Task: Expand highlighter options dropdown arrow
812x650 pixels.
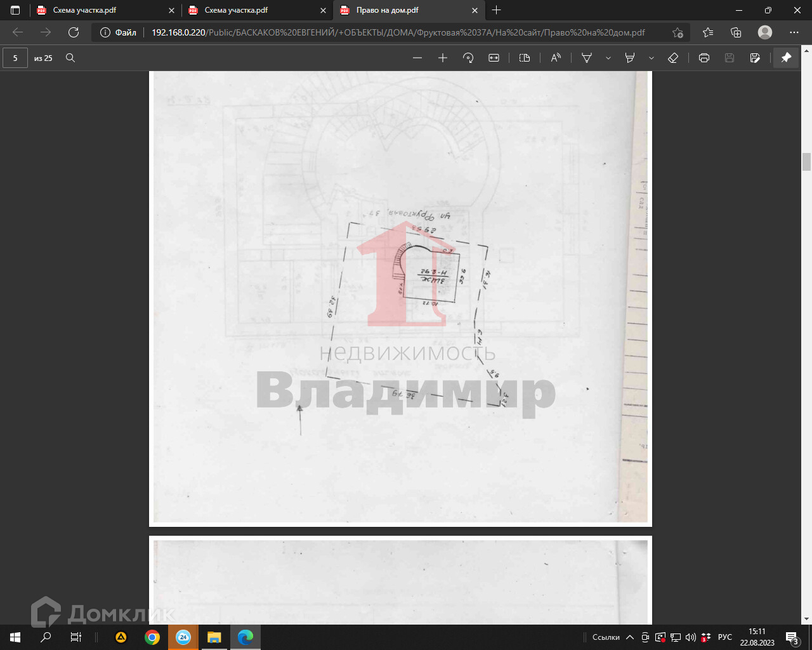Action: (651, 58)
